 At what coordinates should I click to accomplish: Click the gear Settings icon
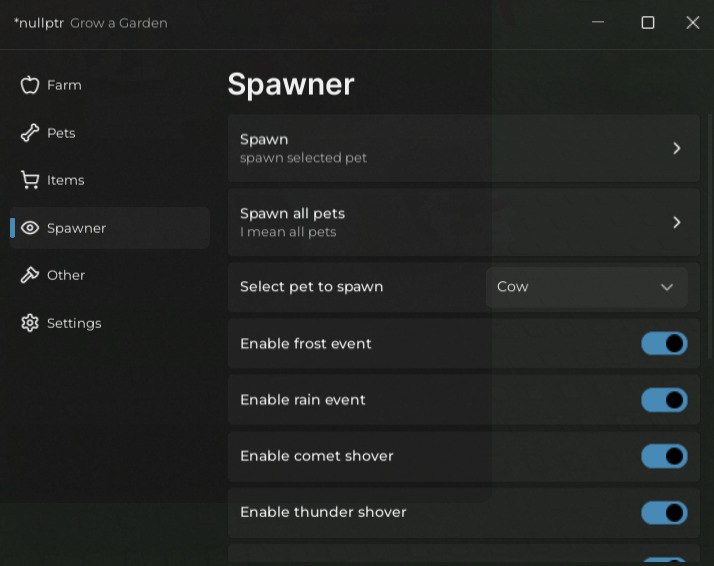pos(30,323)
